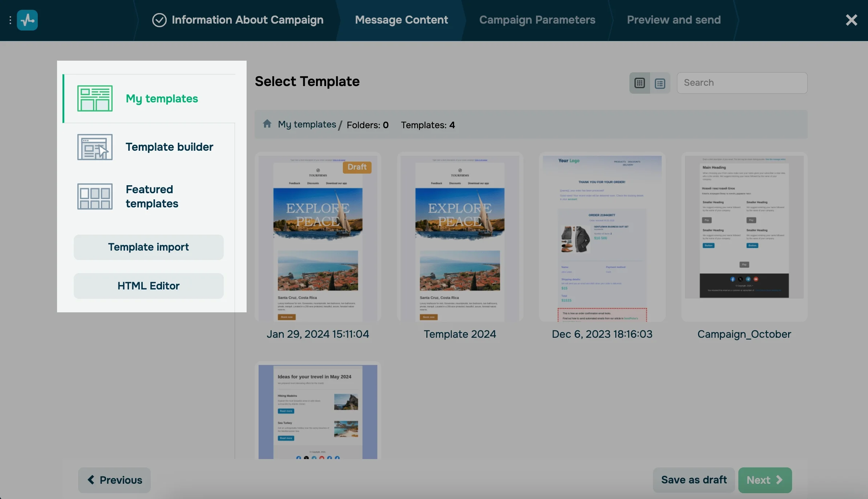Screen dimensions: 868x499
Task: Click the SendPulse logo
Action: [27, 20]
